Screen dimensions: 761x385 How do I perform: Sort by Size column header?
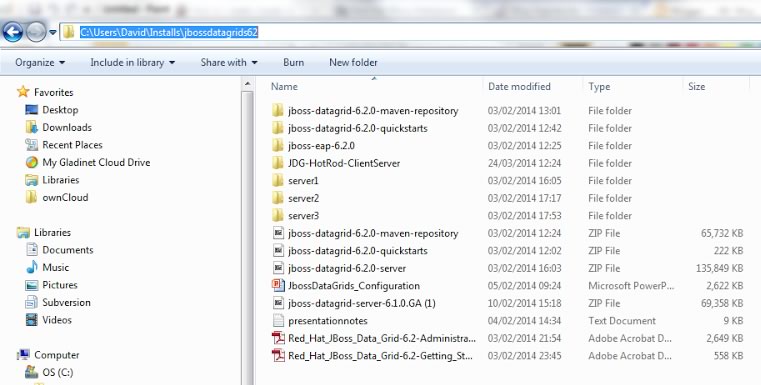click(x=696, y=86)
